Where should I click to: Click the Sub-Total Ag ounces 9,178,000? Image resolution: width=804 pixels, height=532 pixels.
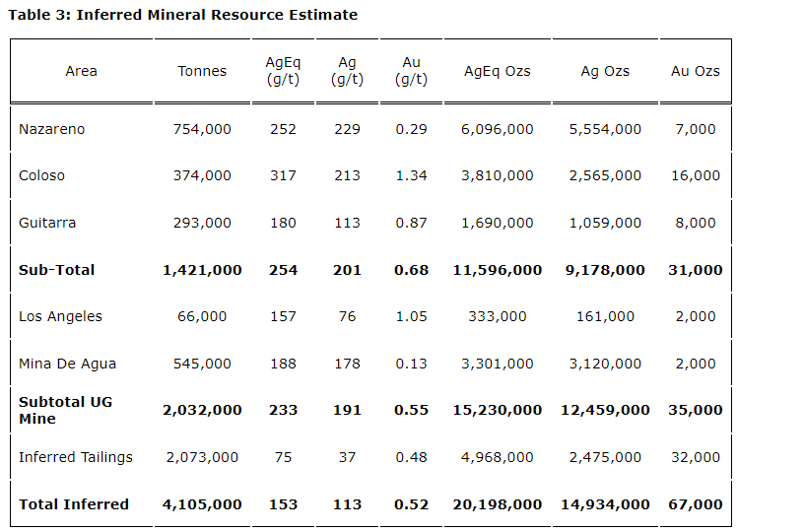pyautogui.click(x=605, y=270)
